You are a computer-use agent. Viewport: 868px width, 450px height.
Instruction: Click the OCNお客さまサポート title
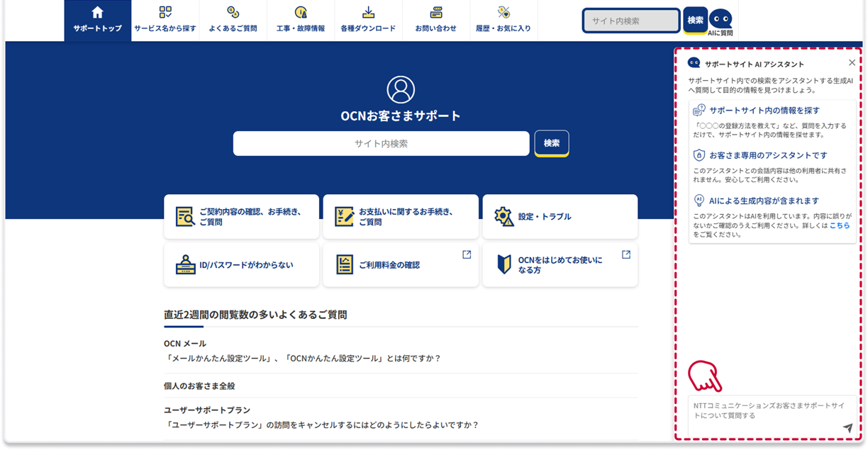401,116
